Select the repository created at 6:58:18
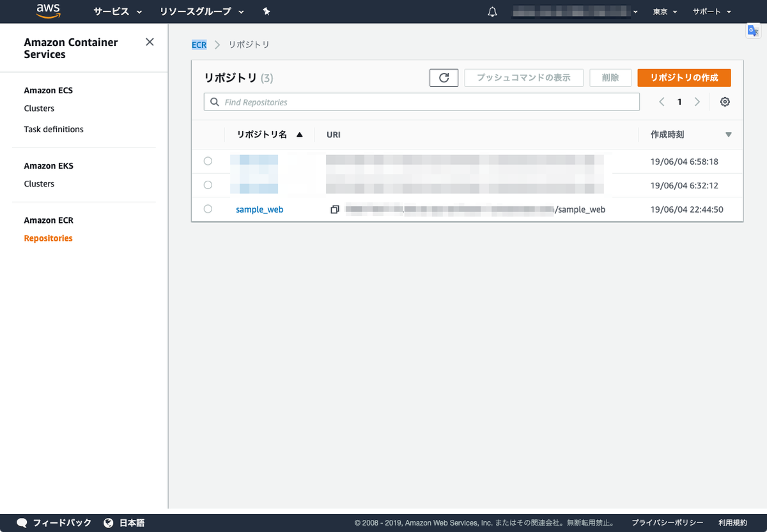Image resolution: width=767 pixels, height=532 pixels. [x=208, y=161]
